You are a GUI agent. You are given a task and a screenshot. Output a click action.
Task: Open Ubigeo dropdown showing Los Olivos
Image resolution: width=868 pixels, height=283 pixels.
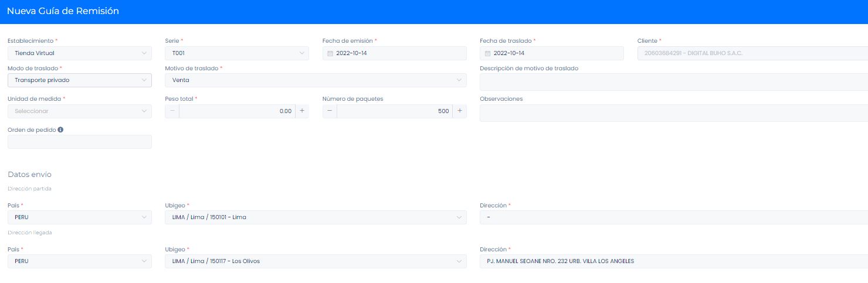(316, 261)
